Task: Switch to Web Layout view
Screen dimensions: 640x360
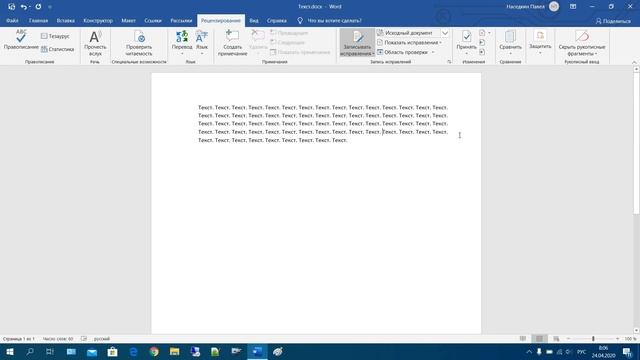Action: [x=556, y=339]
